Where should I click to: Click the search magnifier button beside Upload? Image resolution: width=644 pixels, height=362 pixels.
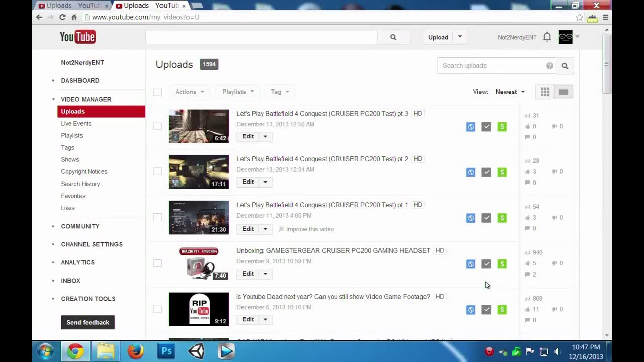point(393,37)
